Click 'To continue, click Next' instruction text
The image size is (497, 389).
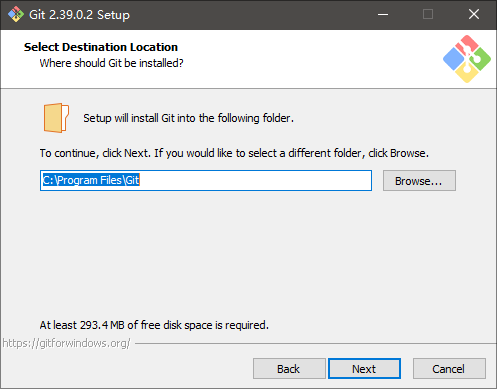234,153
